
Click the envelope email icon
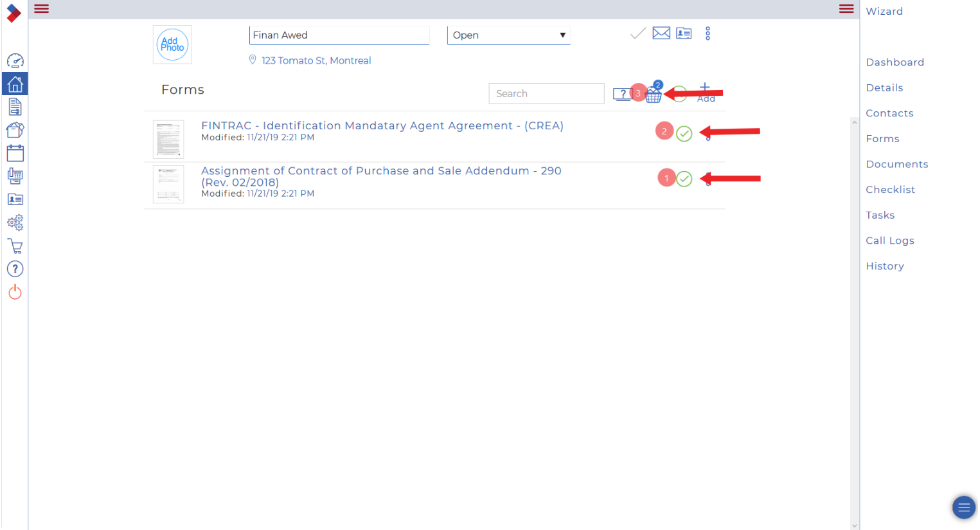tap(661, 33)
